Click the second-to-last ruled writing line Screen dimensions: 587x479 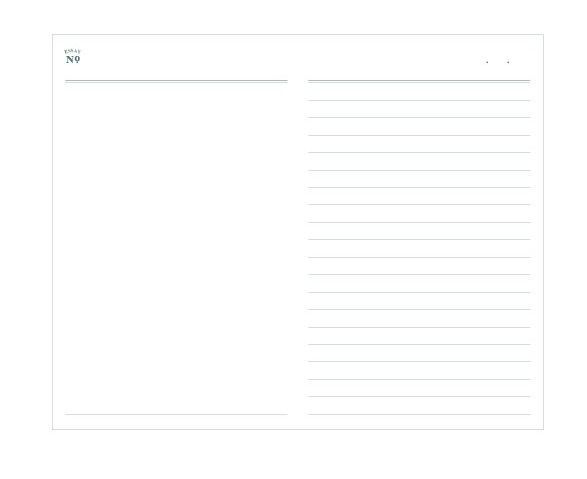[419, 396]
